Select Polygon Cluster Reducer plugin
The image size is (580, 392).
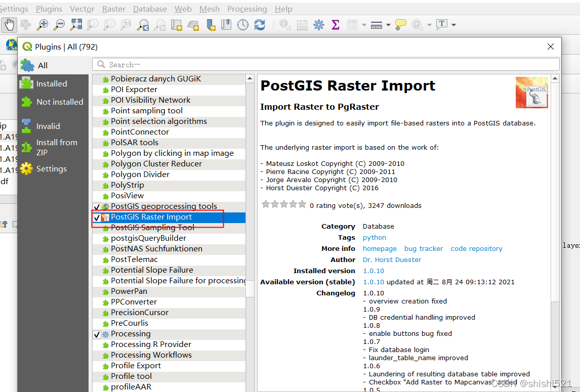tap(169, 164)
